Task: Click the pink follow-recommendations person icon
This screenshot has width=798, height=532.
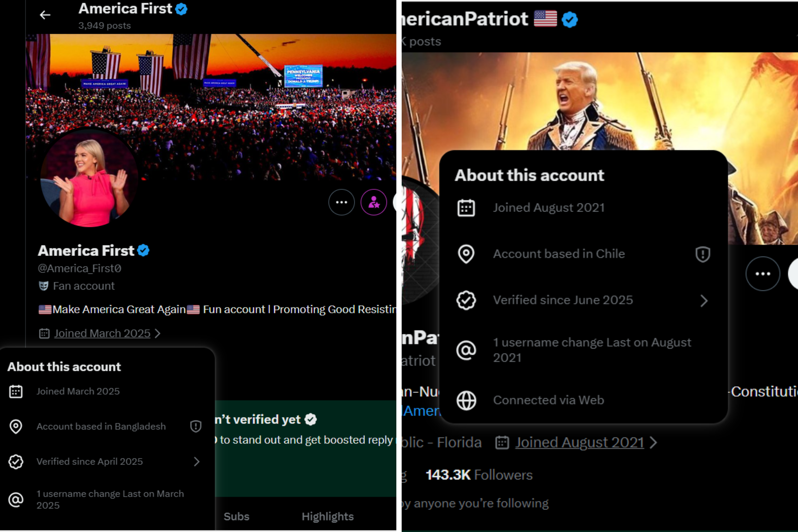Action: (373, 202)
